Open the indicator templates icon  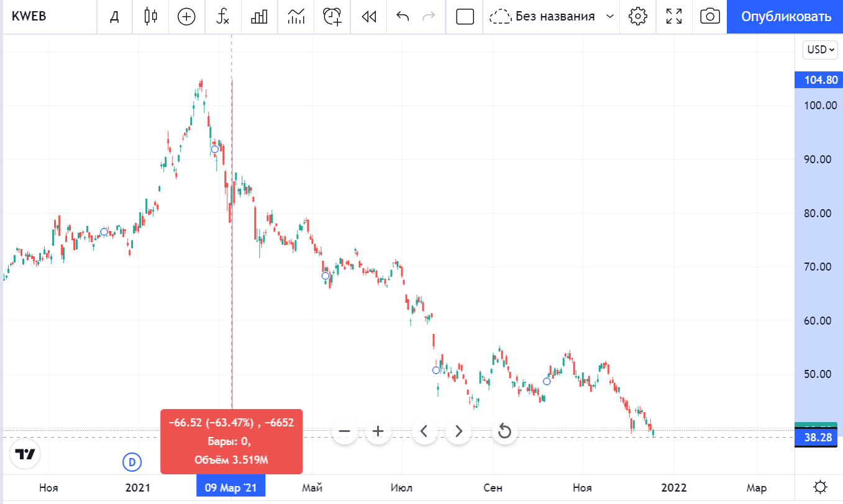pos(296,17)
